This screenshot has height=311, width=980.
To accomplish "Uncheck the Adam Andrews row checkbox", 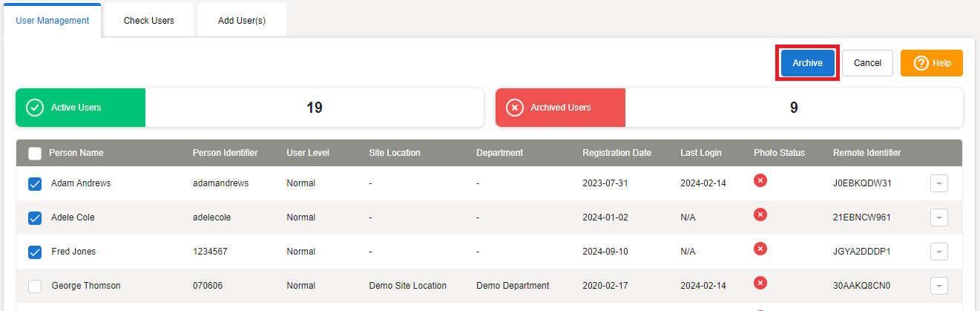I will click(x=35, y=184).
